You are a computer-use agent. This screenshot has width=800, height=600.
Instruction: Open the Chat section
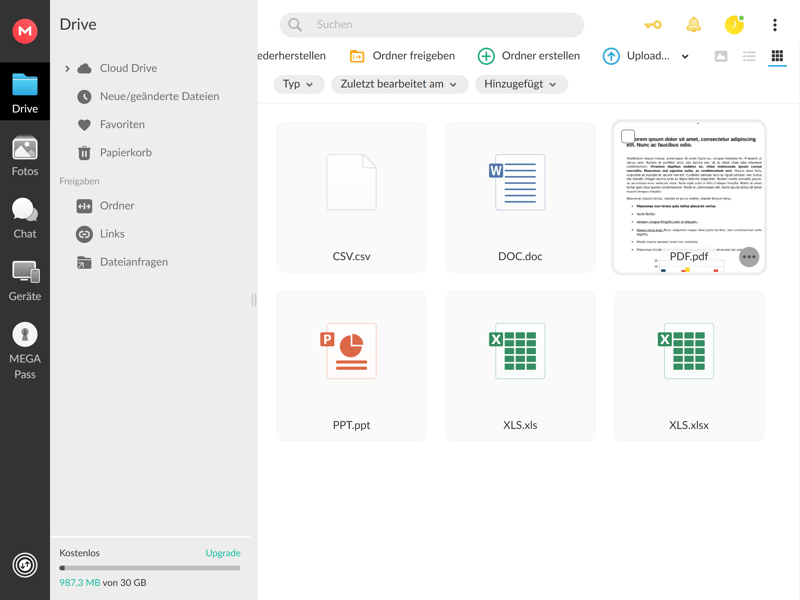[24, 218]
